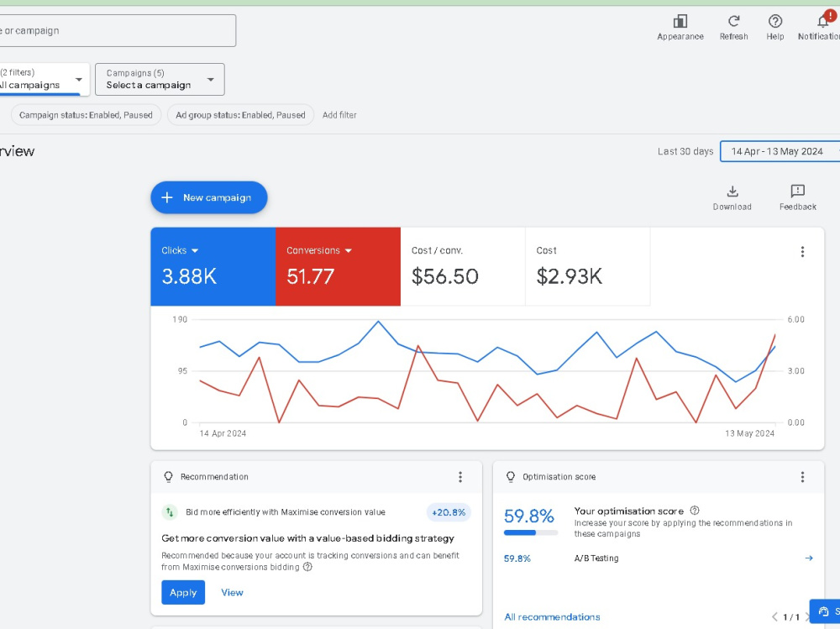Open Notifications bell icon
The image size is (840, 629).
point(824,20)
